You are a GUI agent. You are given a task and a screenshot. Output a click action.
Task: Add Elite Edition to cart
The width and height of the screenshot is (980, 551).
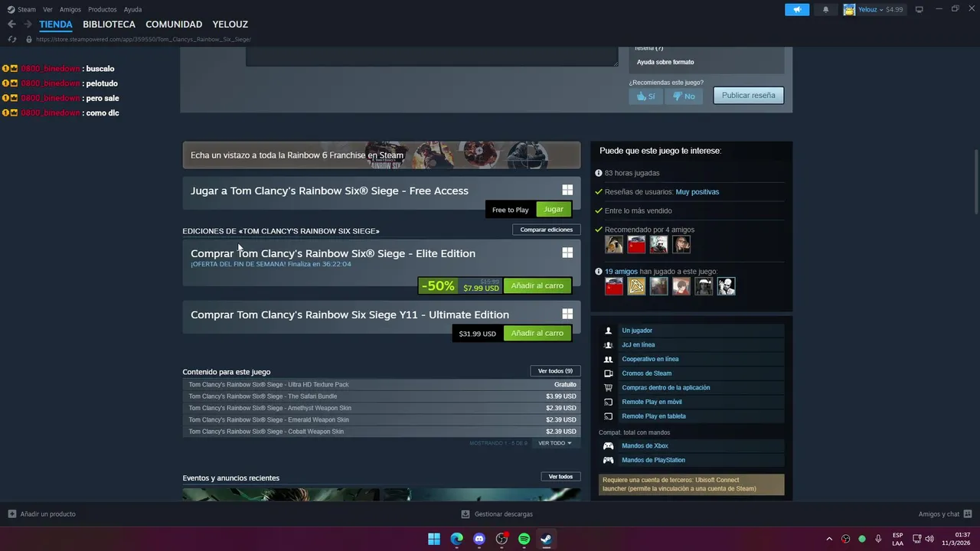tap(537, 286)
